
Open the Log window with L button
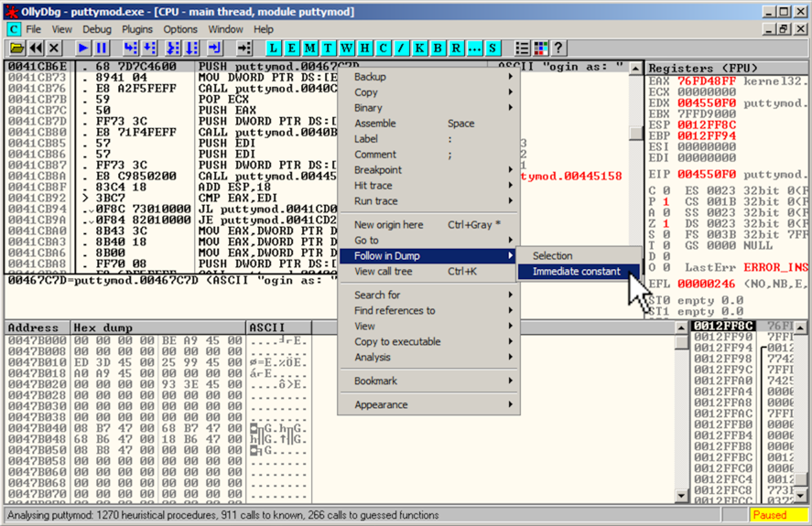pos(275,48)
